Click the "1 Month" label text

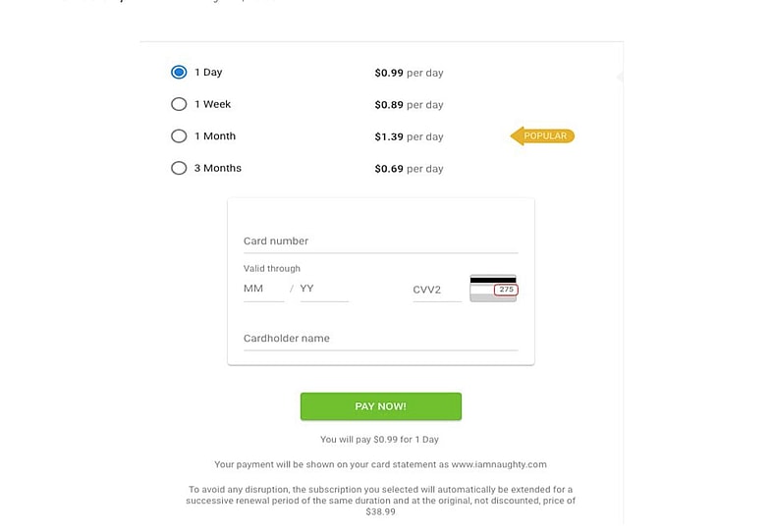coord(215,136)
